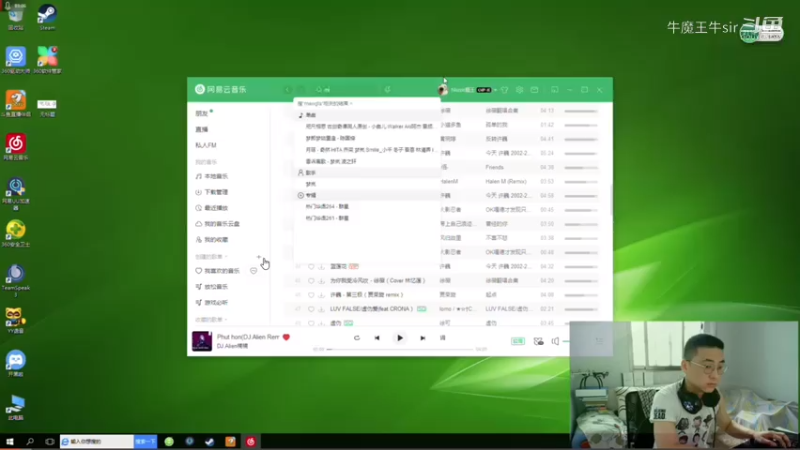This screenshot has width=800, height=450.
Task: Open Windows Start menu
Action: [x=10, y=442]
